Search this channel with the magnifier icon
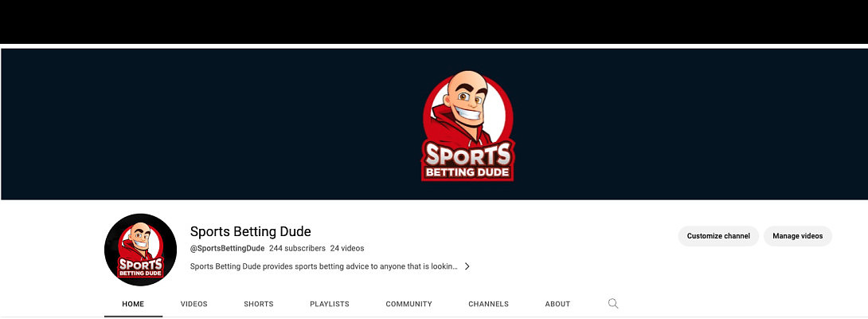 pos(613,304)
